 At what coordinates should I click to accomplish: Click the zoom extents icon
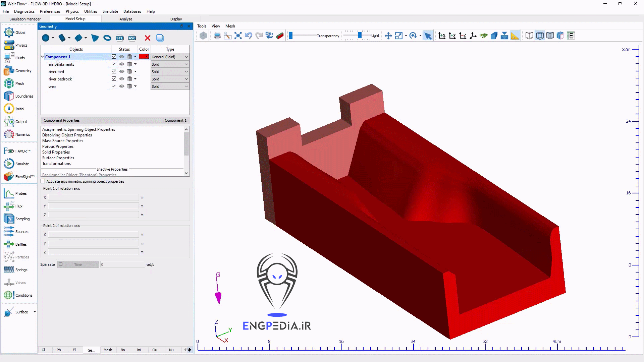point(238,36)
